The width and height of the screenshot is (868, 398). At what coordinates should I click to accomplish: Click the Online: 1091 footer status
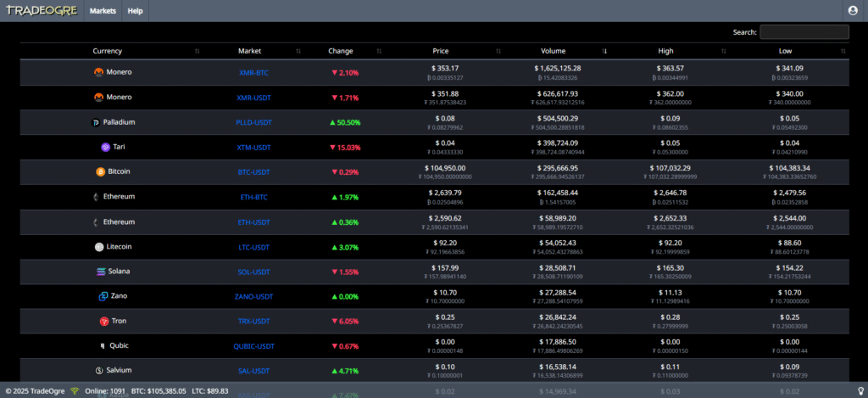coord(105,391)
